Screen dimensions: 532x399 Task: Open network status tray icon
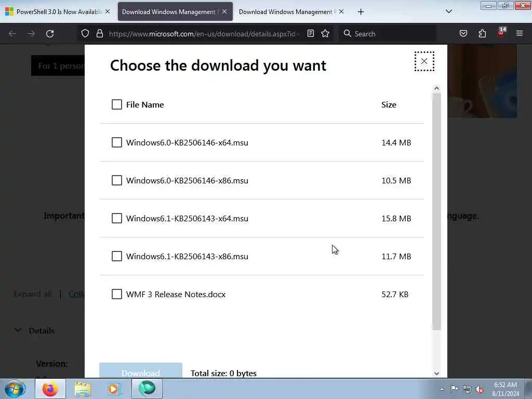(467, 389)
